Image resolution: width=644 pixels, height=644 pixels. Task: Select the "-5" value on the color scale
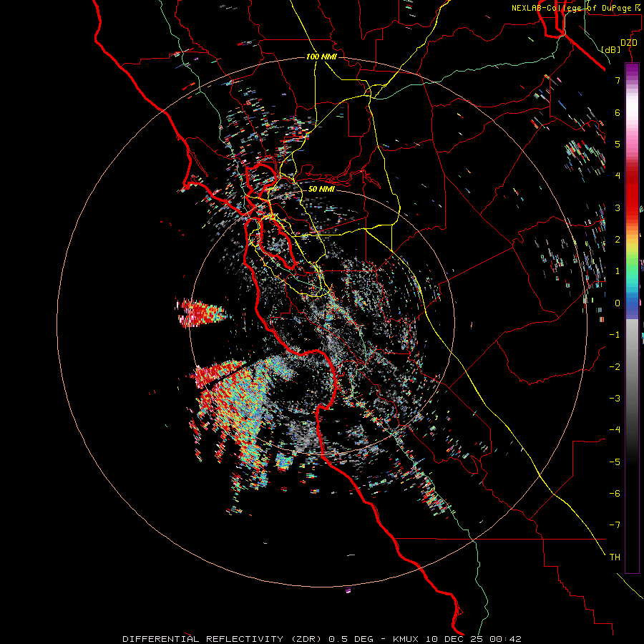point(615,462)
